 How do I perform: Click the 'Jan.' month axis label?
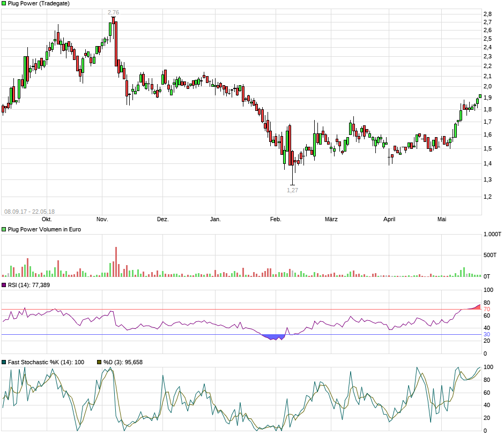[x=216, y=220]
